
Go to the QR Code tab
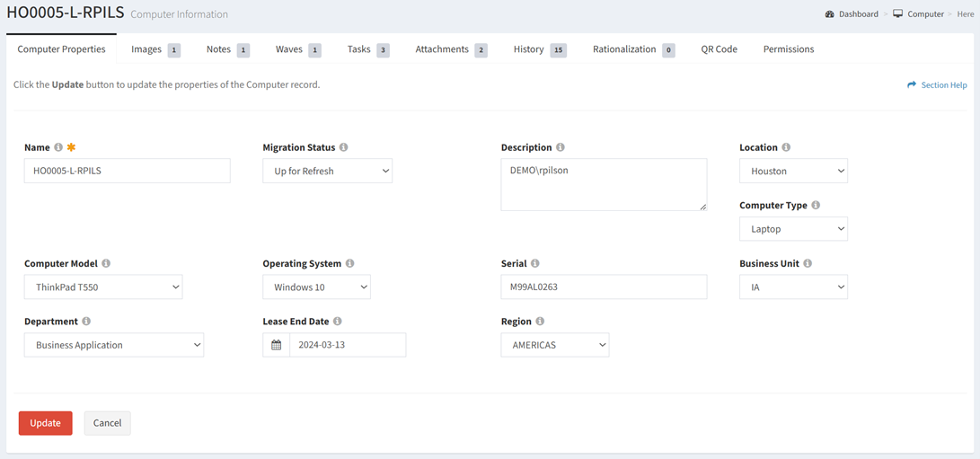tap(719, 49)
